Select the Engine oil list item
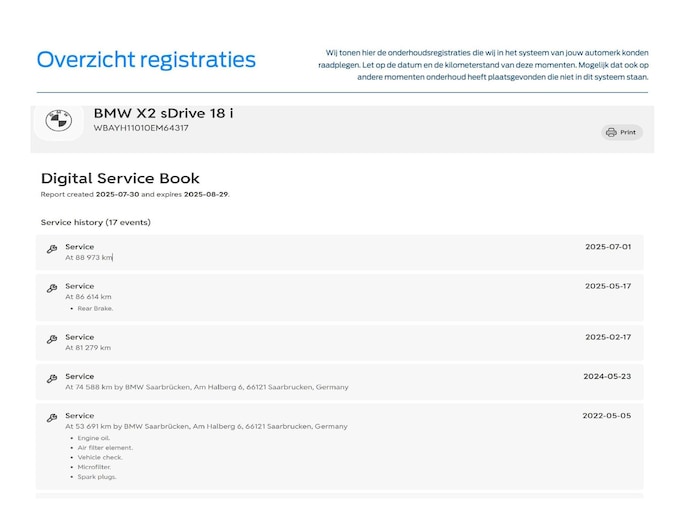685x513 pixels. (96, 438)
